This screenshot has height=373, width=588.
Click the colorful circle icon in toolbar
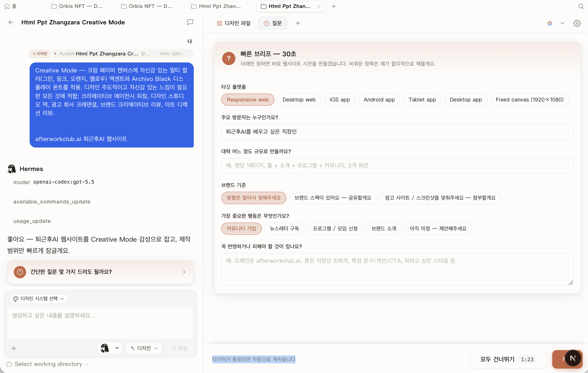click(550, 23)
